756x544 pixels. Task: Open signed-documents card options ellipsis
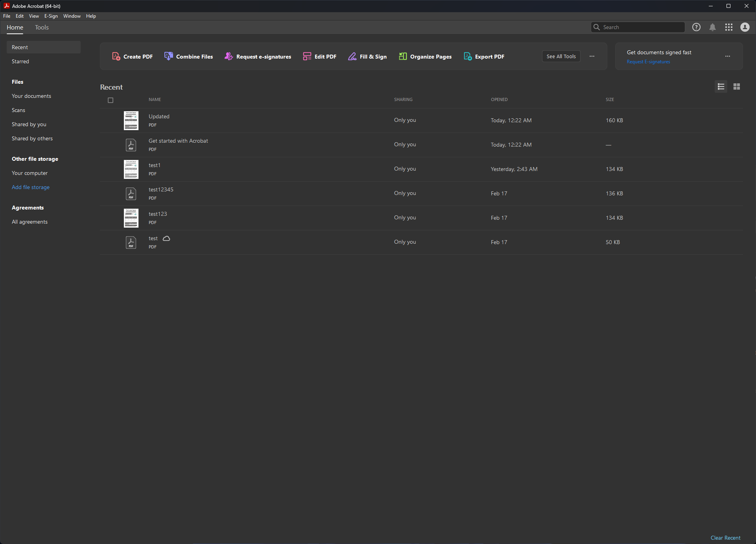click(x=727, y=56)
